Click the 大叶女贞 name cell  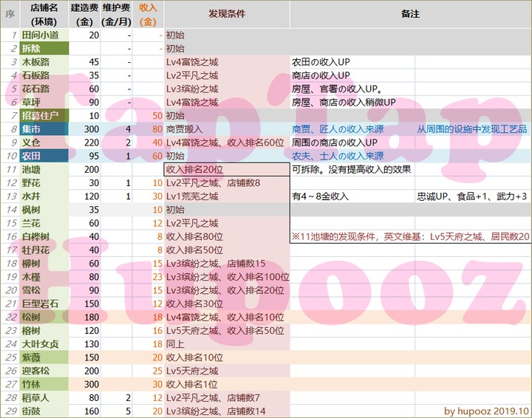pyautogui.click(x=44, y=343)
